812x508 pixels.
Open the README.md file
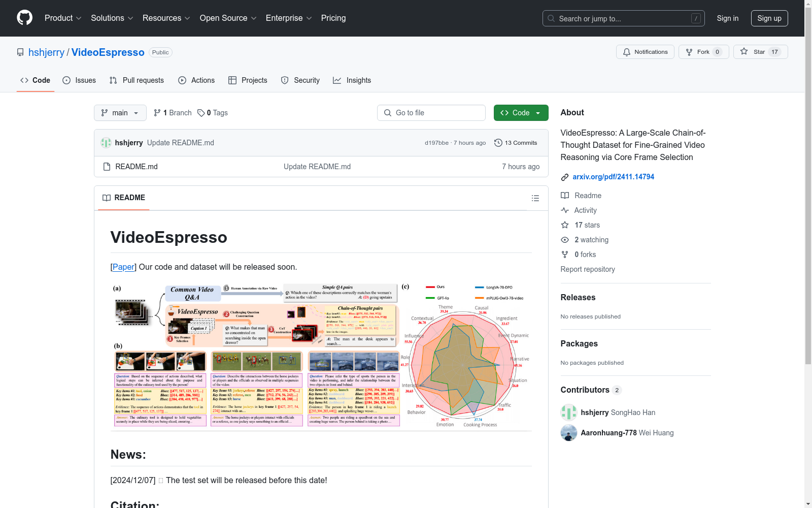(x=137, y=167)
